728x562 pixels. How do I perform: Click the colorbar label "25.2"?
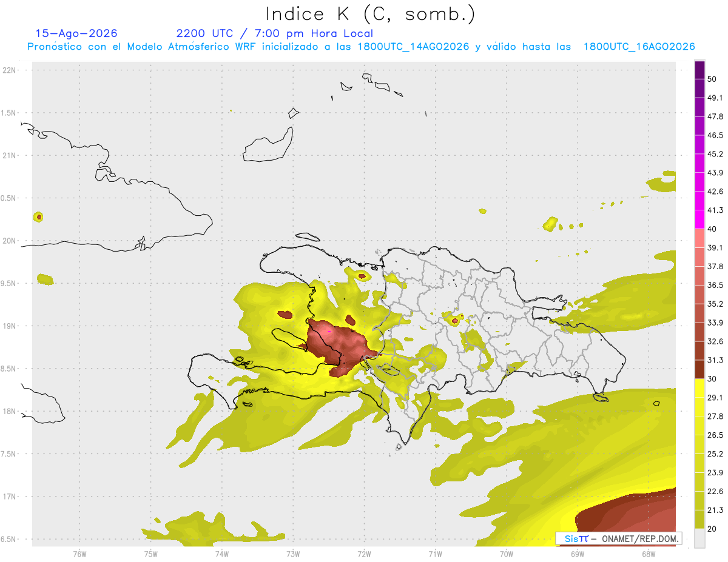[x=715, y=454]
